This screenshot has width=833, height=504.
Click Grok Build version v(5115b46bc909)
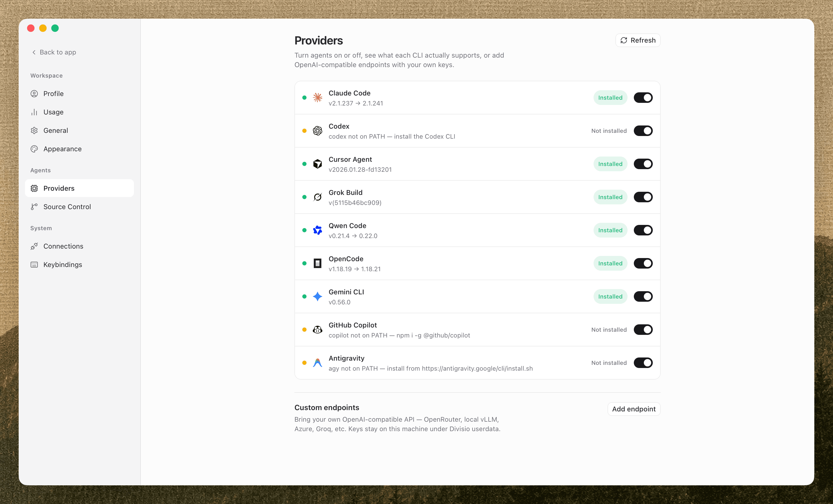coord(355,203)
